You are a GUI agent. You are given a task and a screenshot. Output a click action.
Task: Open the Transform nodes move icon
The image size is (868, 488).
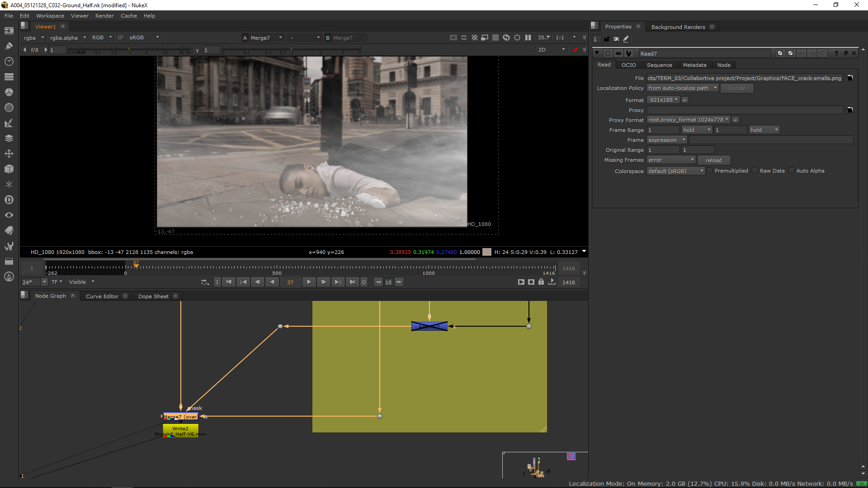[x=9, y=154]
